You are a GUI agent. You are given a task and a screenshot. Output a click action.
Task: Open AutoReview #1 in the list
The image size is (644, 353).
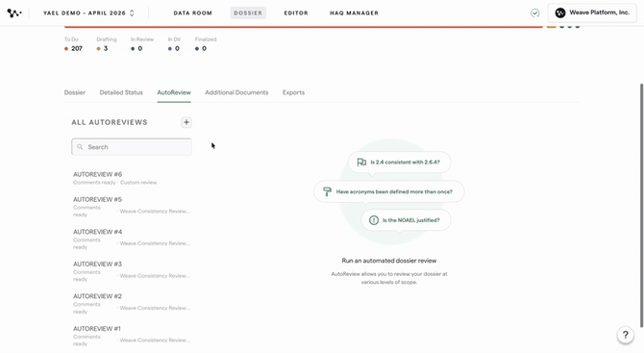coord(132,336)
